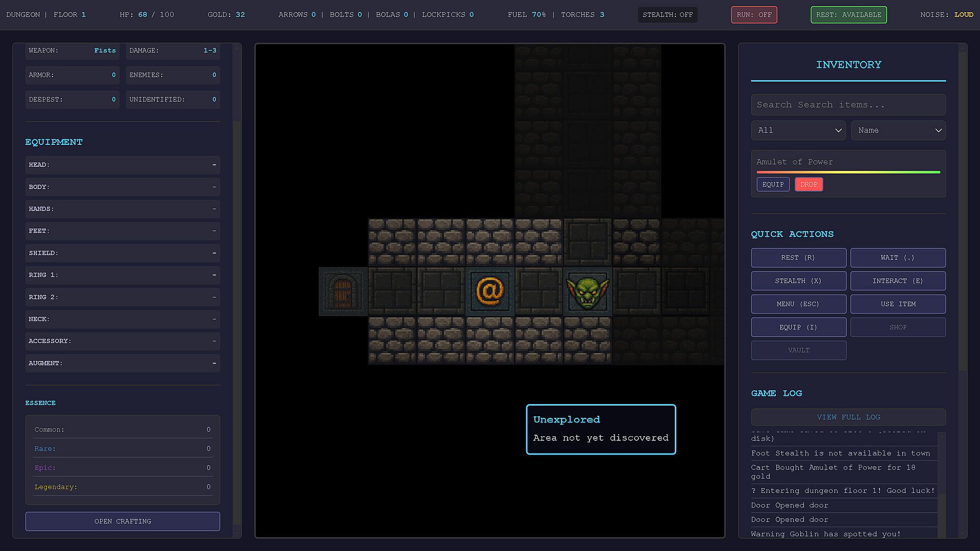Open the Name sort dropdown

click(898, 131)
